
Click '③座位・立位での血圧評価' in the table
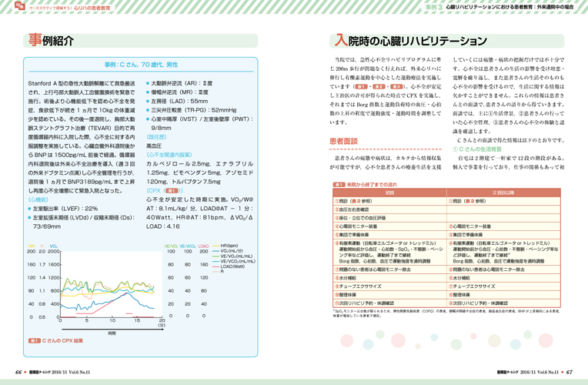360,218
